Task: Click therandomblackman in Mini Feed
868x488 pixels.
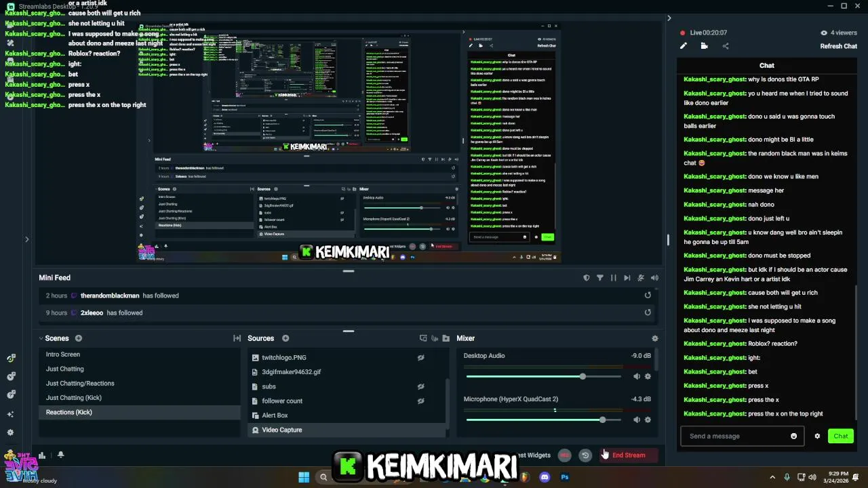Action: (x=110, y=296)
